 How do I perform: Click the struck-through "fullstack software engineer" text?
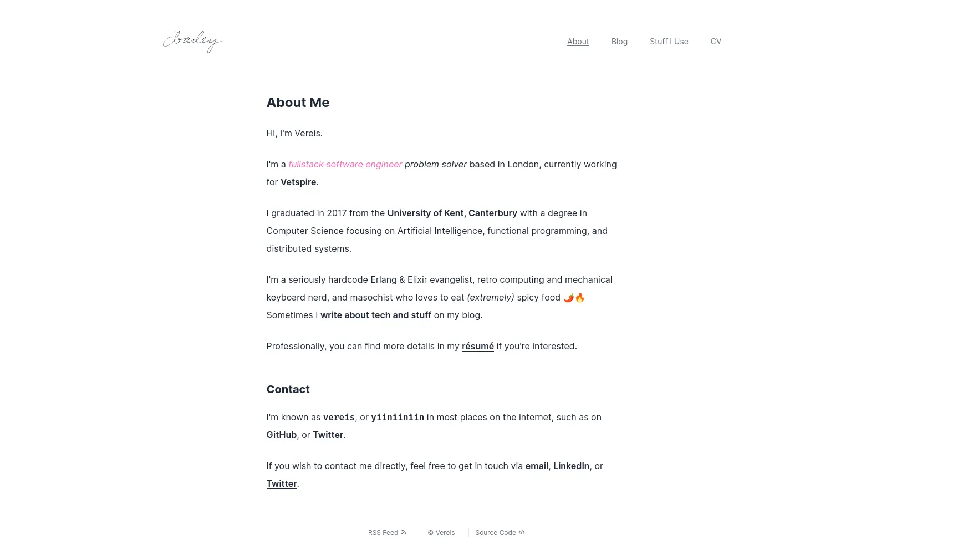pos(345,164)
